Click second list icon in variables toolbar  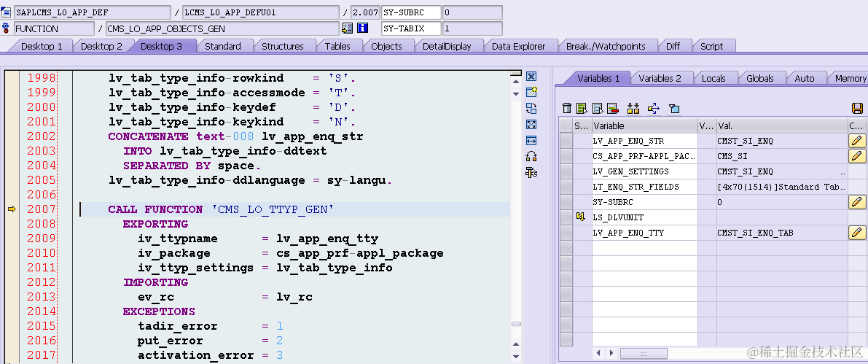click(598, 109)
